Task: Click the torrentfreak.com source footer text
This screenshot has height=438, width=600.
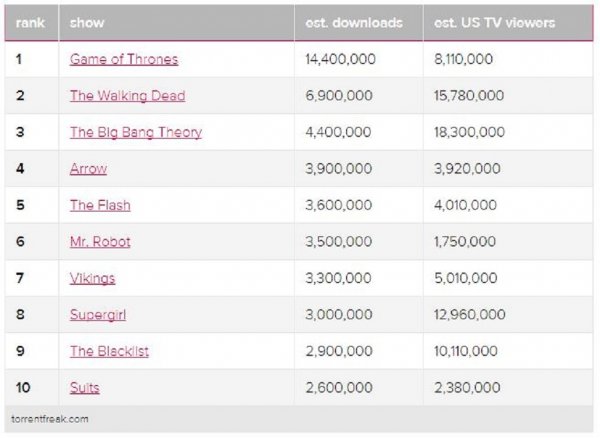Action: coord(53,419)
